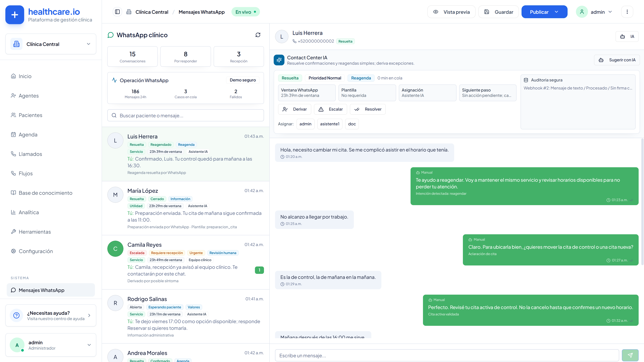This screenshot has height=362, width=644.
Task: Click the Clínica Central selector building icon
Action: pos(16,44)
